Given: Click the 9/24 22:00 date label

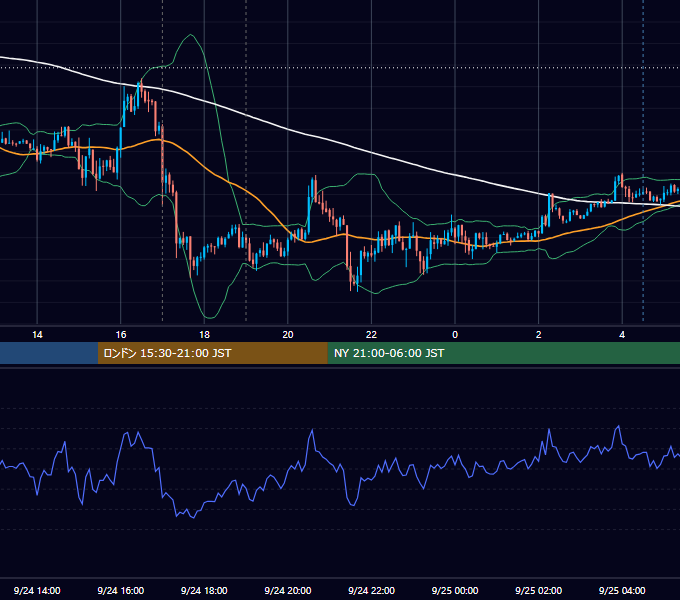Looking at the screenshot, I should 372,590.
